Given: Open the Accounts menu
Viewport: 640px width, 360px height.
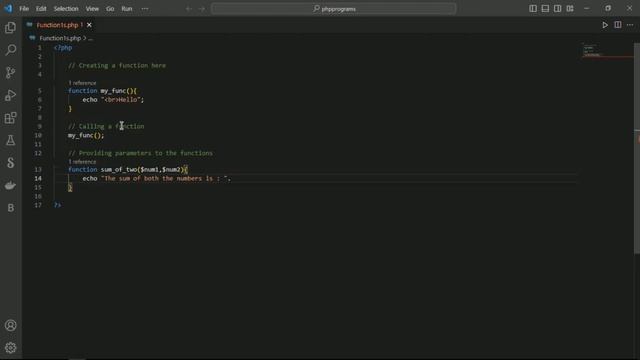Looking at the screenshot, I should tap(11, 325).
